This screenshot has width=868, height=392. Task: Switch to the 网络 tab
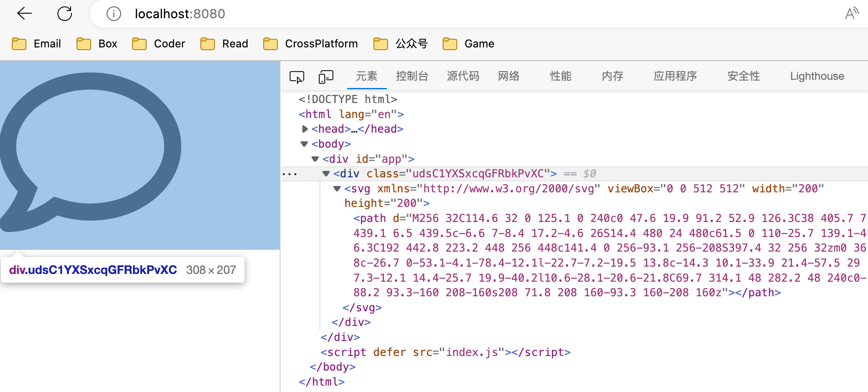coord(509,76)
